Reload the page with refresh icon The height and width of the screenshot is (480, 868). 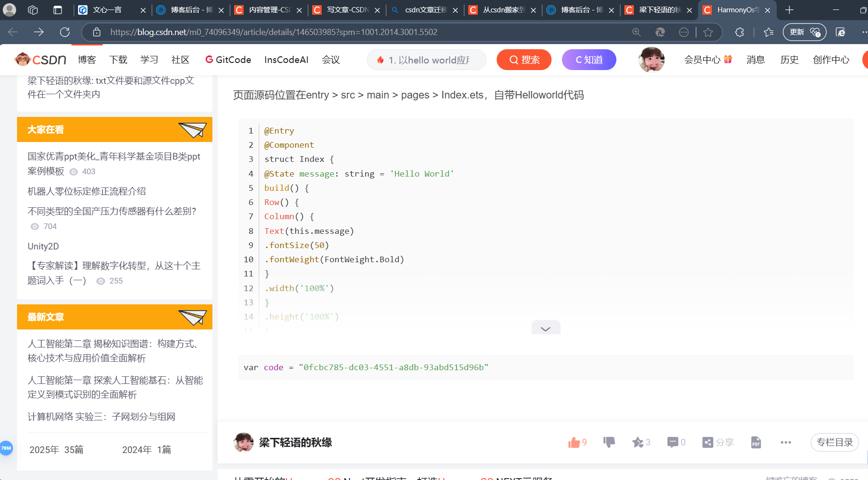pos(65,32)
